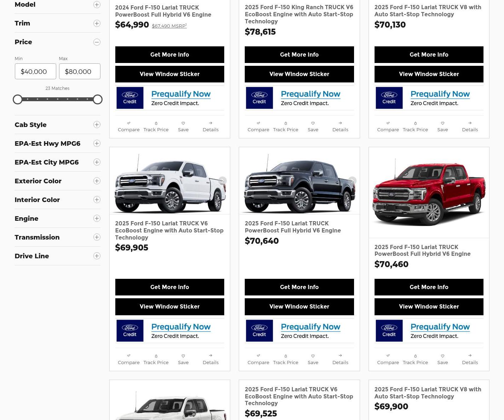View window sticker for the $69,905 Lariat

(x=170, y=306)
